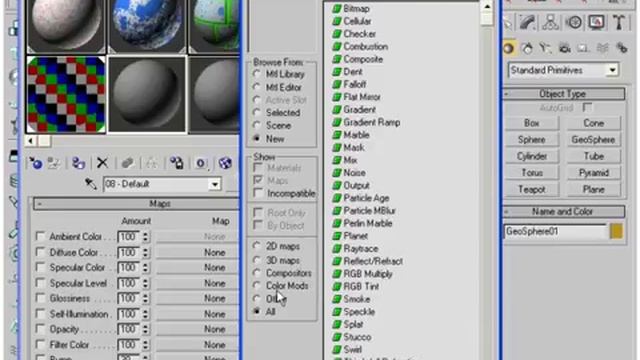The height and width of the screenshot is (360, 640).
Task: Select the Helpers category icon
Action: click(583, 49)
